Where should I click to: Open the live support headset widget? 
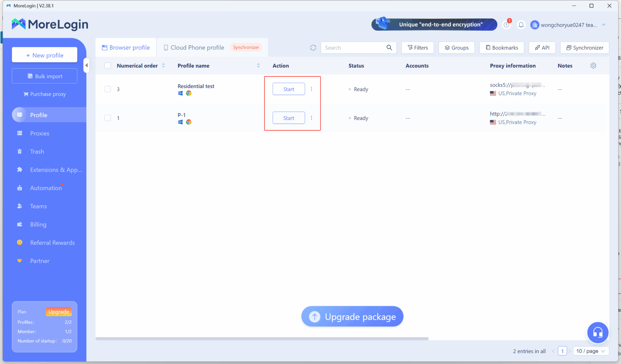(x=598, y=333)
